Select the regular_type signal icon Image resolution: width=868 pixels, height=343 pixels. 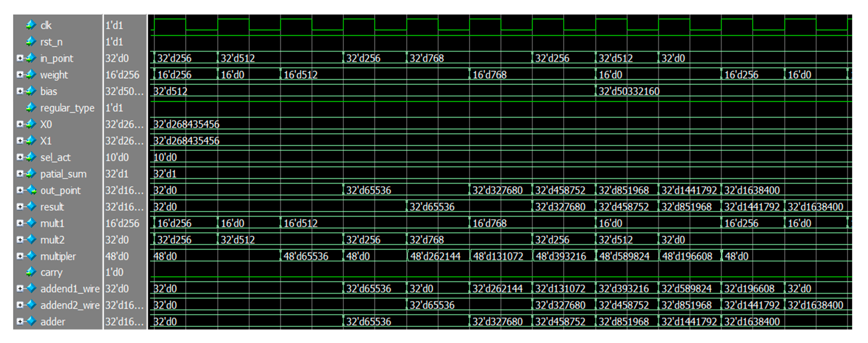point(32,107)
